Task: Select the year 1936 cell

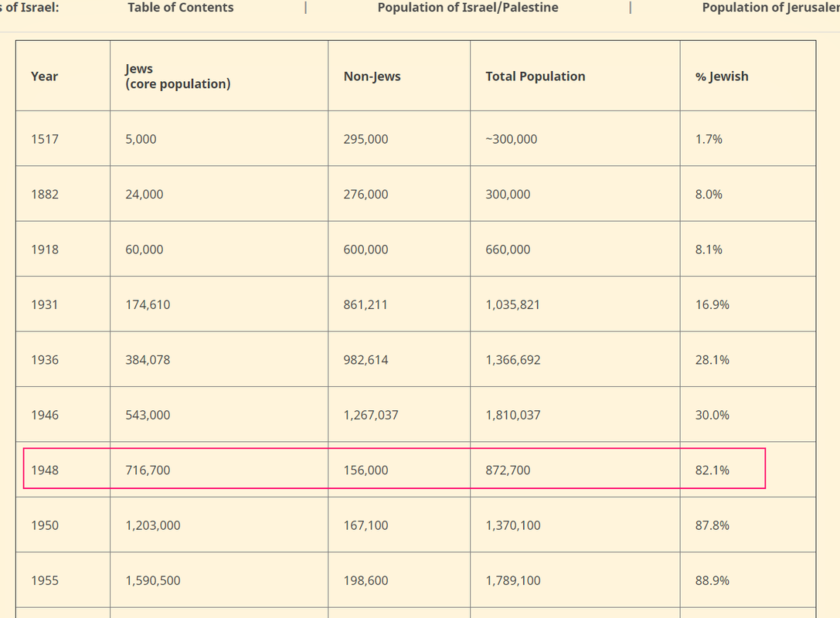Action: [x=63, y=359]
